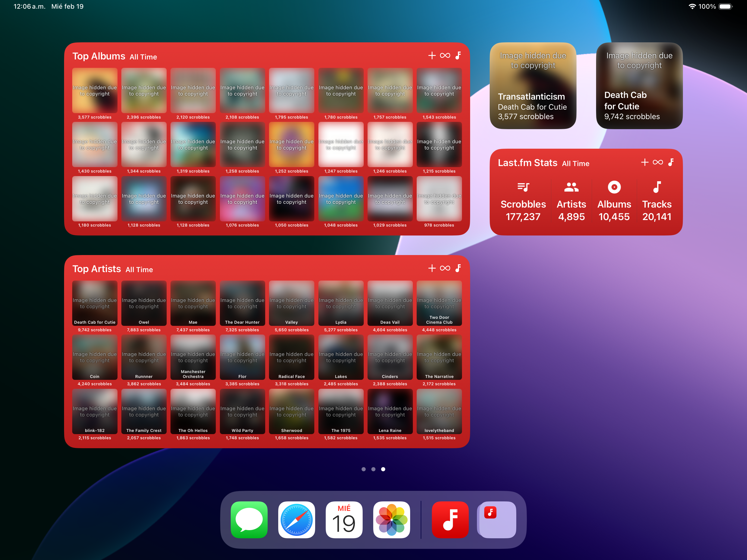Select Two Door Cinema Club artist tile
Viewport: 747px width, 560px height.
439,303
